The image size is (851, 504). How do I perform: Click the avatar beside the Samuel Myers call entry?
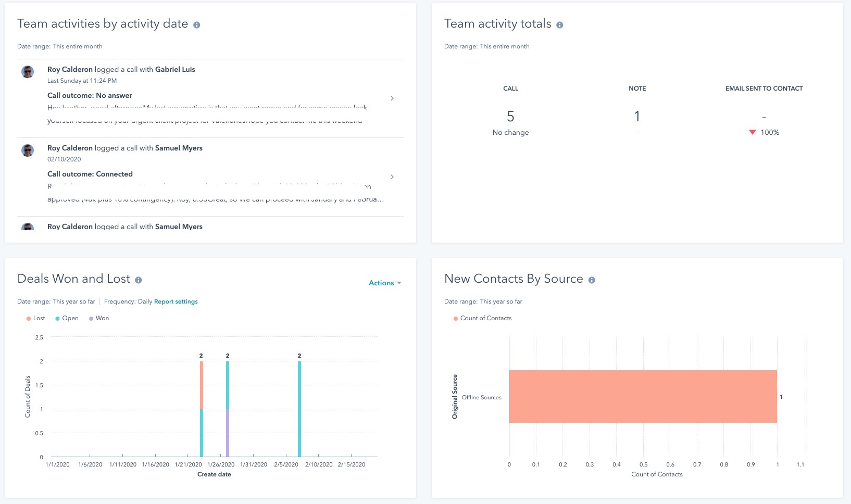[x=28, y=150]
